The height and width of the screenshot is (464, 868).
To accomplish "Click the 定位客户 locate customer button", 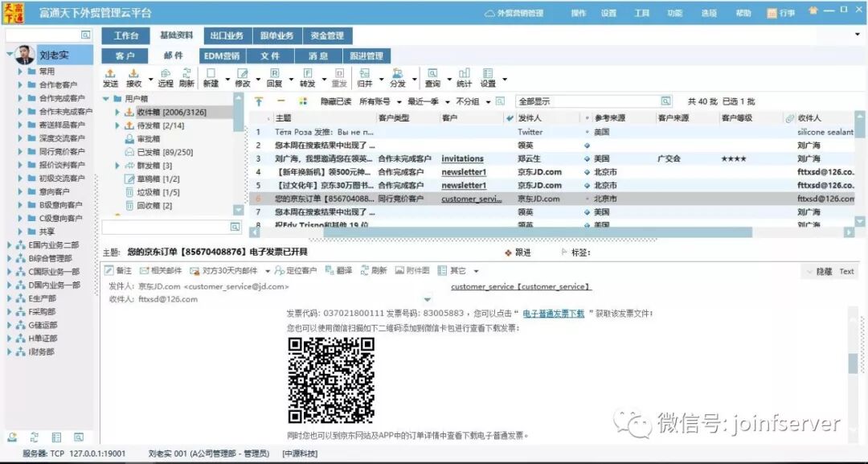I will pos(295,271).
